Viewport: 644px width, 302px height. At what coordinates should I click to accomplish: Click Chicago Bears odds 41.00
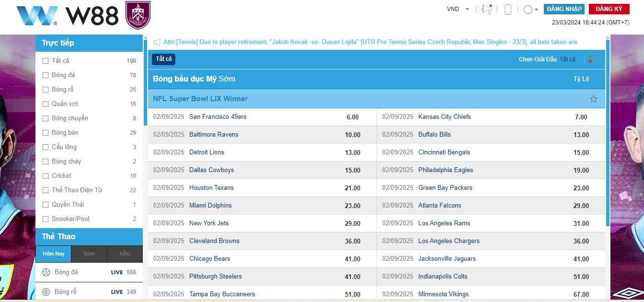[x=353, y=259]
